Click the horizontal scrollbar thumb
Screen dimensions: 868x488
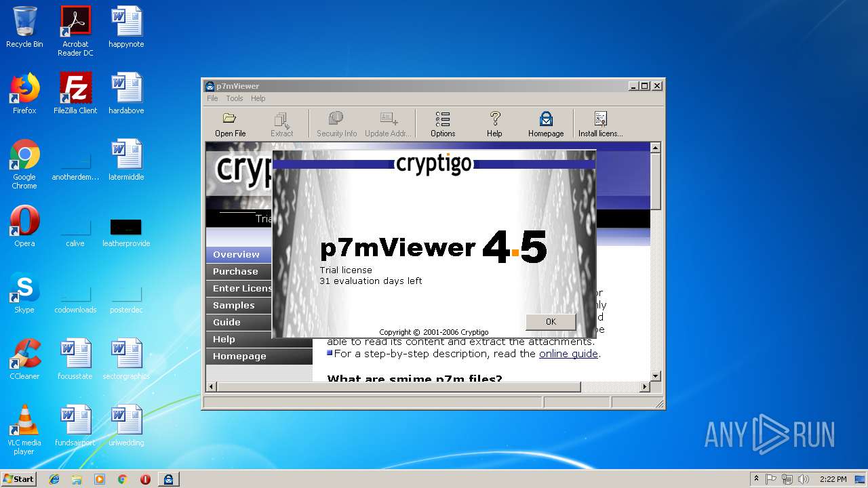[399, 386]
